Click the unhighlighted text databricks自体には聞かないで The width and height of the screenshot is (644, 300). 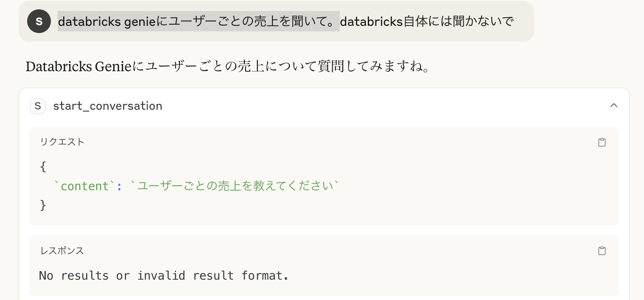click(427, 21)
